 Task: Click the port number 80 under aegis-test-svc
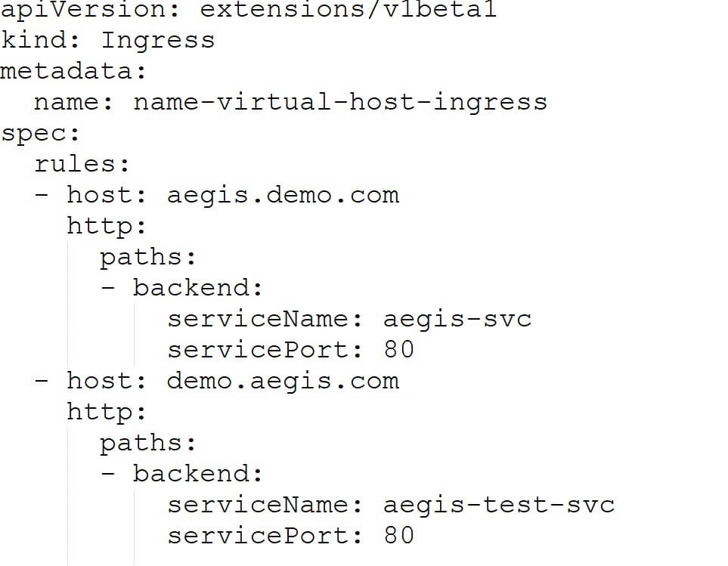point(398,536)
